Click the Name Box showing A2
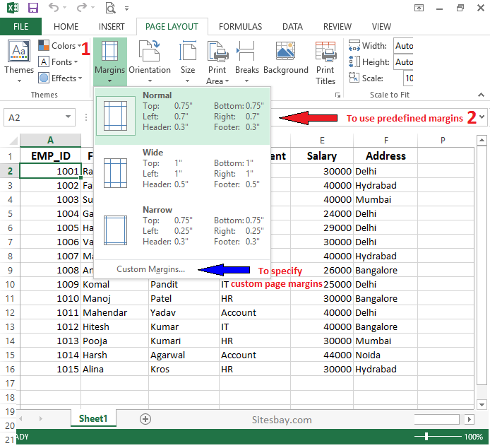490x448 pixels. pos(35,117)
